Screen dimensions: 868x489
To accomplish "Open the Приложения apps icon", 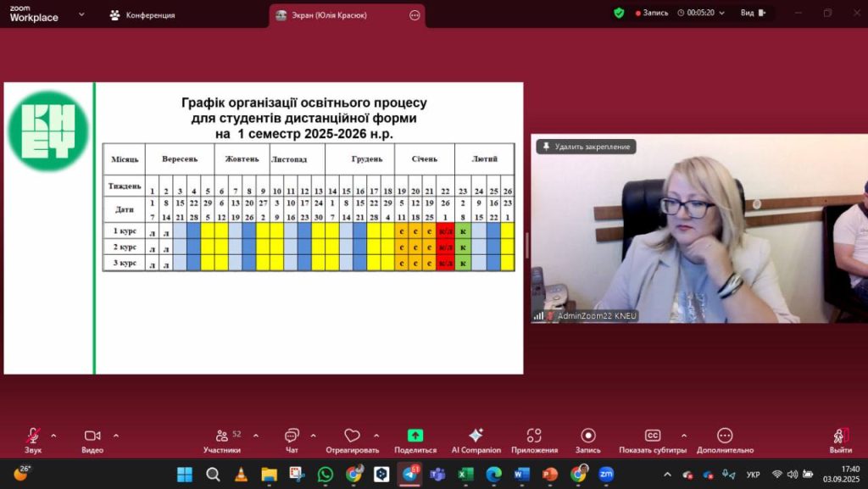I will click(534, 436).
